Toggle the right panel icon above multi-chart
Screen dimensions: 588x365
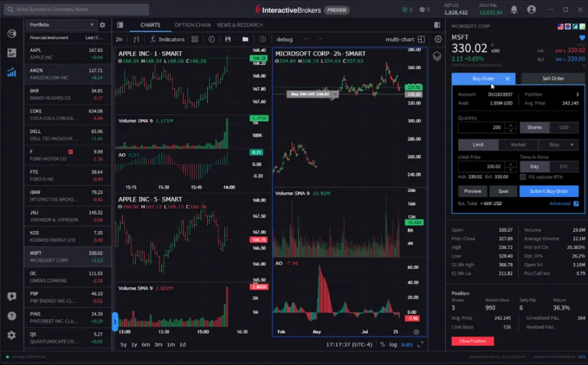pos(437,25)
